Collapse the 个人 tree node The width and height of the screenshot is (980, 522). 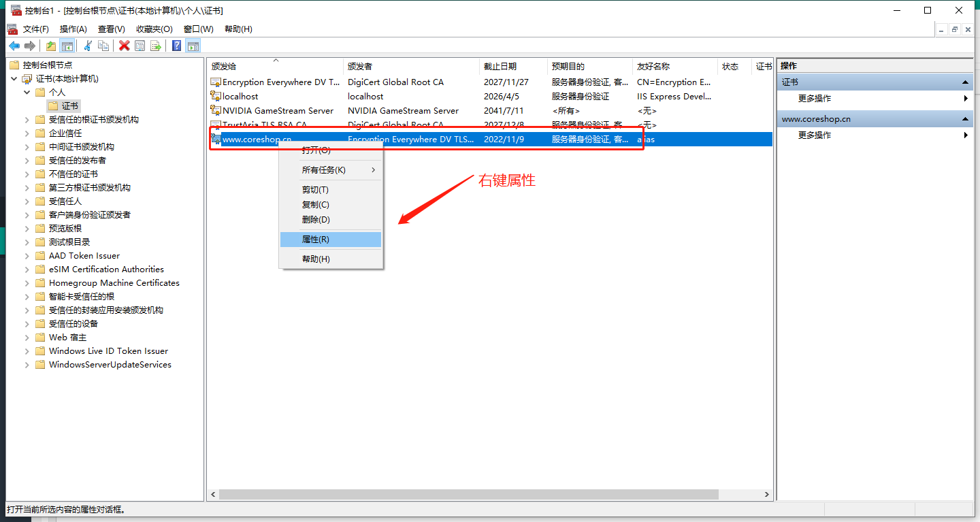point(27,93)
